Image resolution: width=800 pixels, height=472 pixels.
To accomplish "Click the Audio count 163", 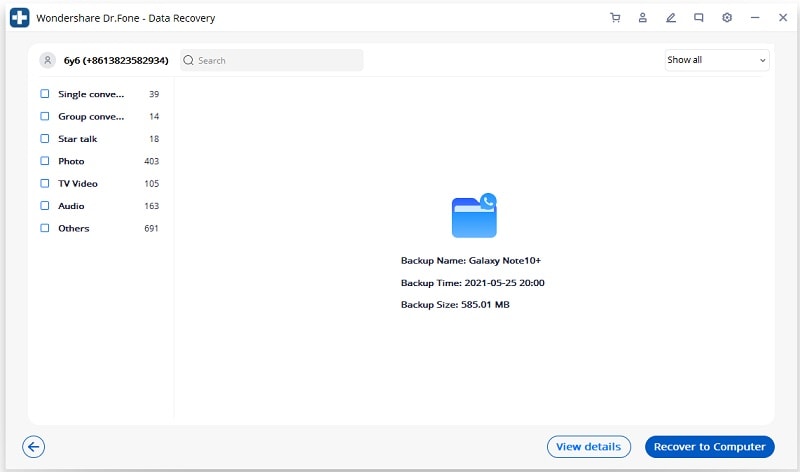I will (x=152, y=206).
